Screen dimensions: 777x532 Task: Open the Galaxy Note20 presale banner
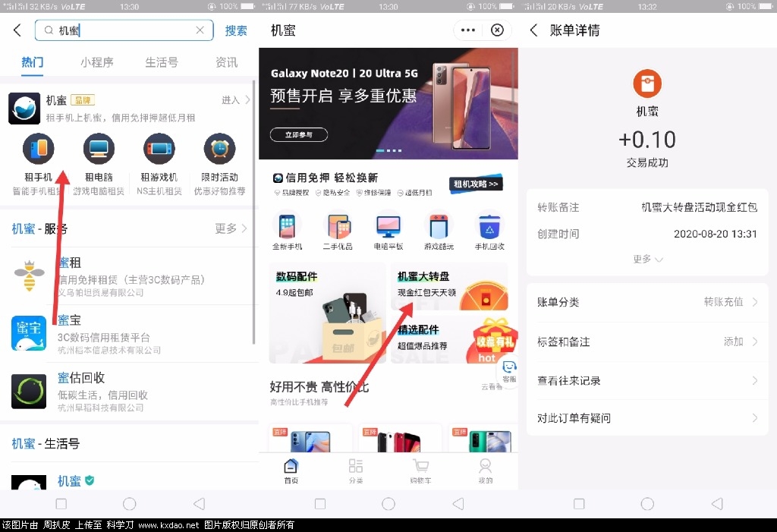point(388,103)
